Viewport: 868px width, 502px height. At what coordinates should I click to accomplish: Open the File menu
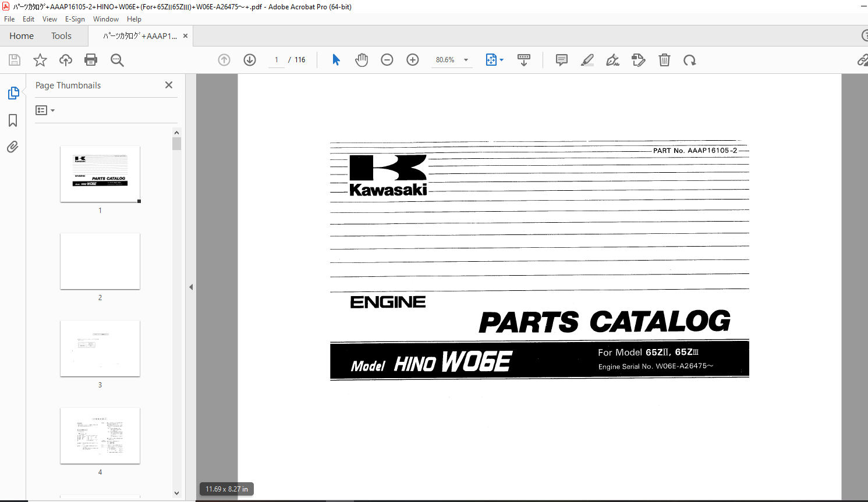pos(9,19)
